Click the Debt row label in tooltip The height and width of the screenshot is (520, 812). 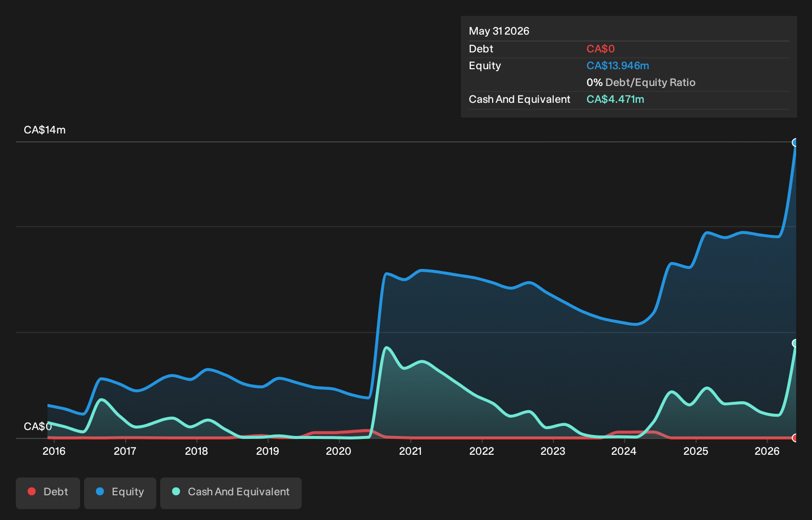(481, 49)
